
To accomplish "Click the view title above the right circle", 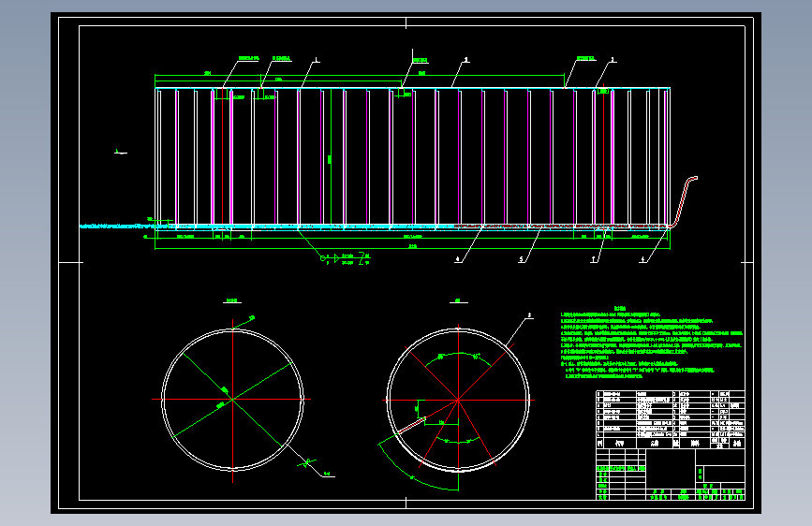I will (x=458, y=300).
